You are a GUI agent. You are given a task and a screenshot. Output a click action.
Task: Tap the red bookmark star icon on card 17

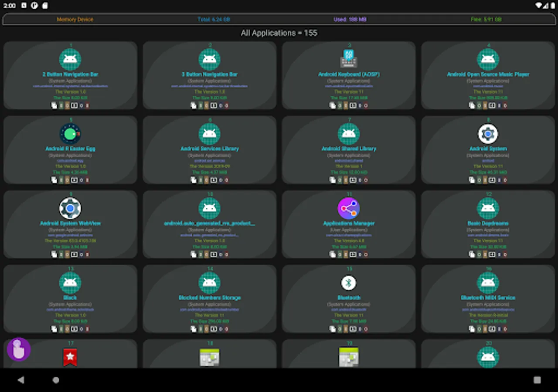click(70, 357)
